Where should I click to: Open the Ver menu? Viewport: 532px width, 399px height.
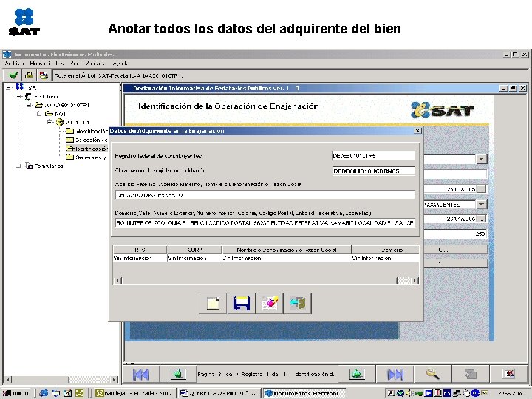coord(75,64)
